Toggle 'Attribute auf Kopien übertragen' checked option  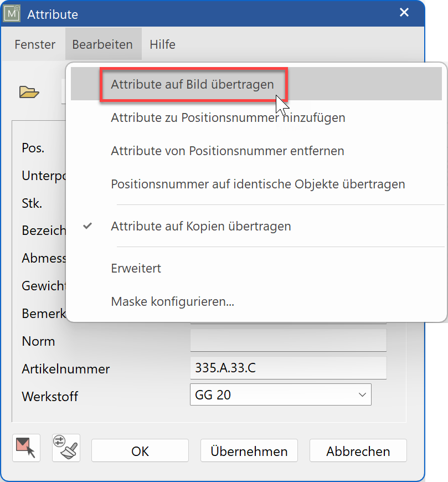(x=200, y=226)
